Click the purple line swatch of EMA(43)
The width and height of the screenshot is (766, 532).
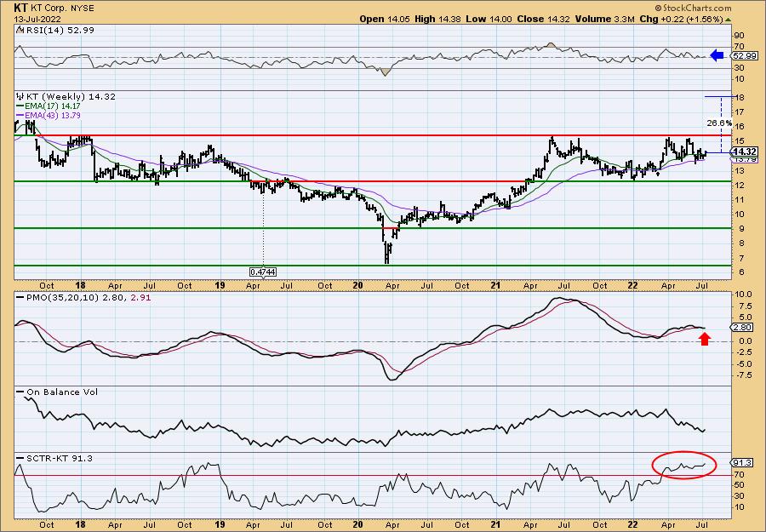[x=20, y=116]
